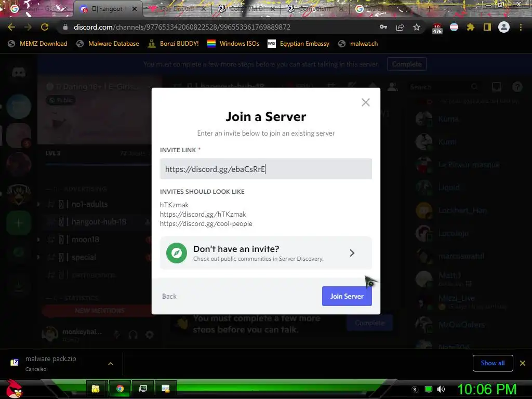Viewport: 532px width, 399px height.
Task: Click example link https://discord.gg/hTKzmak
Action: 203,215
